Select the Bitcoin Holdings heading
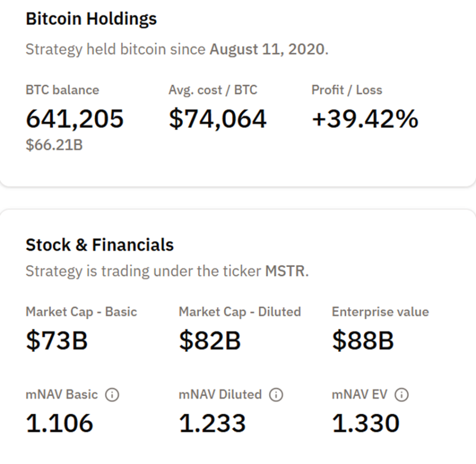This screenshot has height=464, width=476. pos(91,19)
